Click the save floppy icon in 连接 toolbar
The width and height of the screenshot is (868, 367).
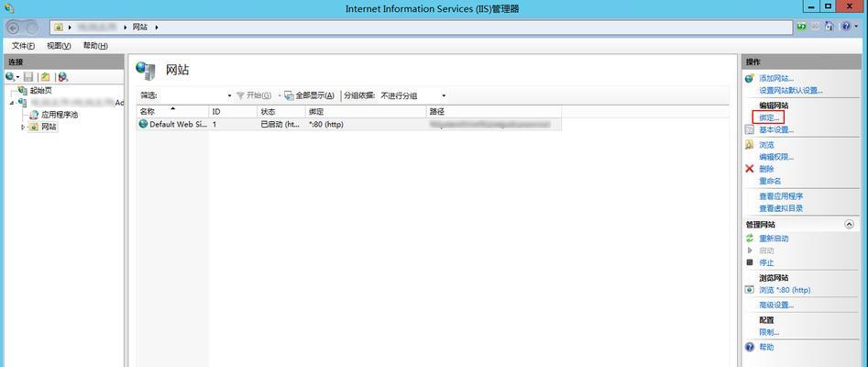[x=28, y=77]
